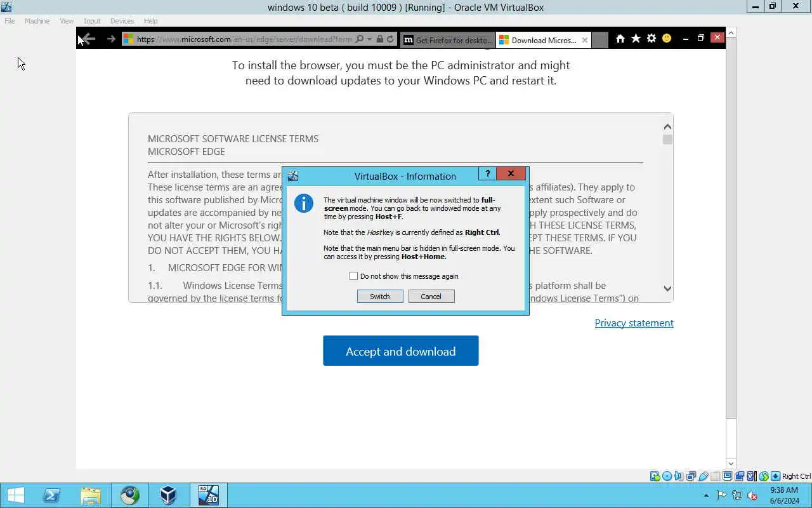Click the blue information icon in the dialog
The width and height of the screenshot is (812, 508).
(x=304, y=203)
